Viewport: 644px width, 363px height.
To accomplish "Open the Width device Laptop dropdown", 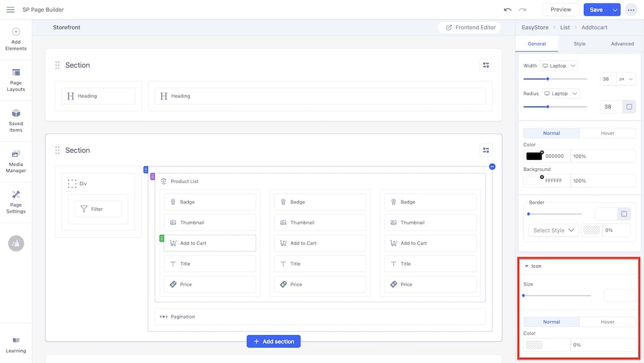I will (x=558, y=66).
